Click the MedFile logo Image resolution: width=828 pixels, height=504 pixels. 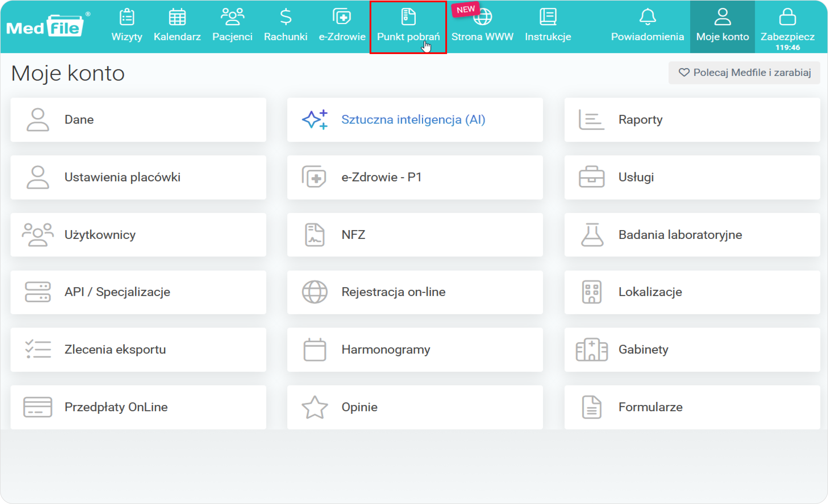pyautogui.click(x=45, y=26)
